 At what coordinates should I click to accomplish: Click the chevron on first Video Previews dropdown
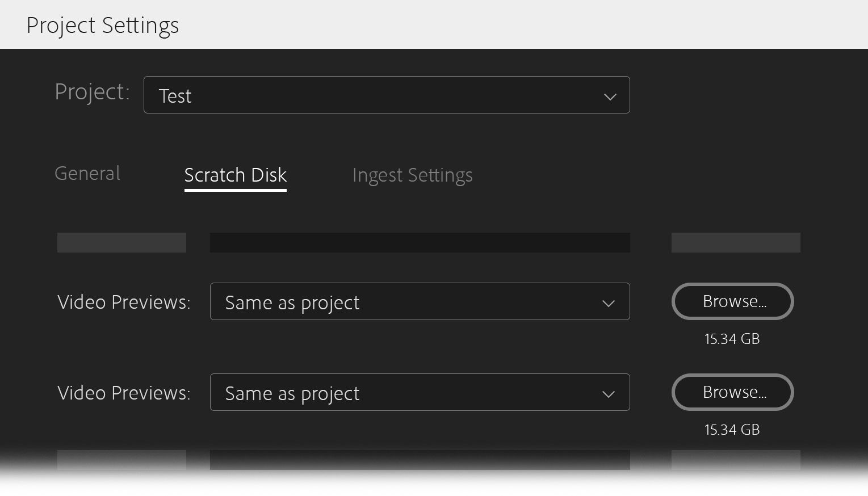(x=608, y=303)
